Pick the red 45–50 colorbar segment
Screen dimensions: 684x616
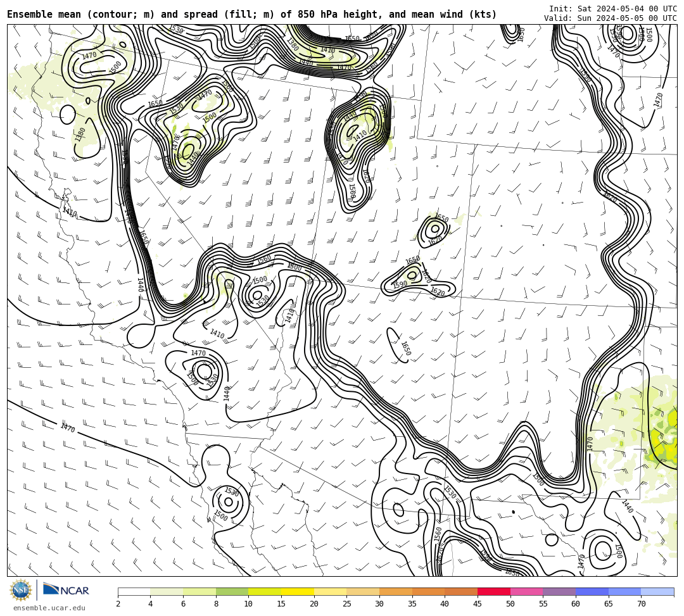tap(494, 591)
